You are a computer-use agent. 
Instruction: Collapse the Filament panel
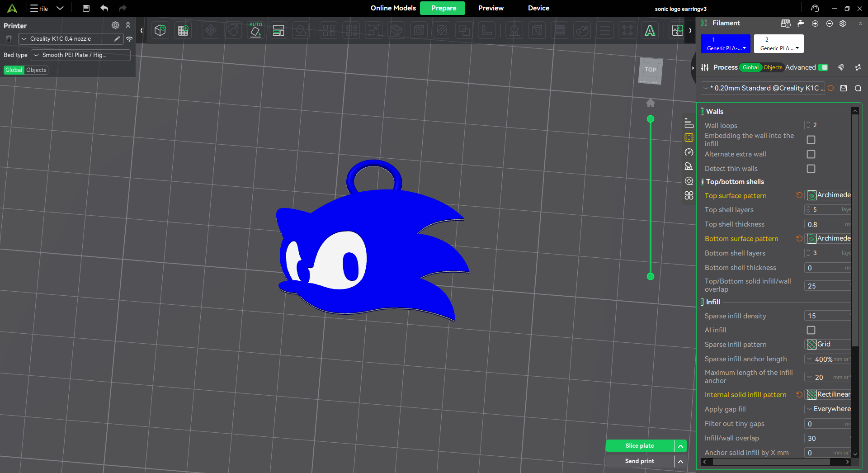click(860, 24)
